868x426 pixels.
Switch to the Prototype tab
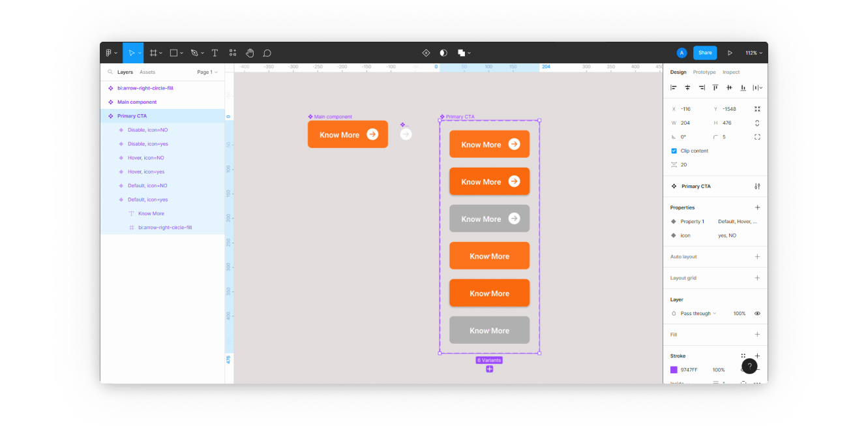(704, 72)
